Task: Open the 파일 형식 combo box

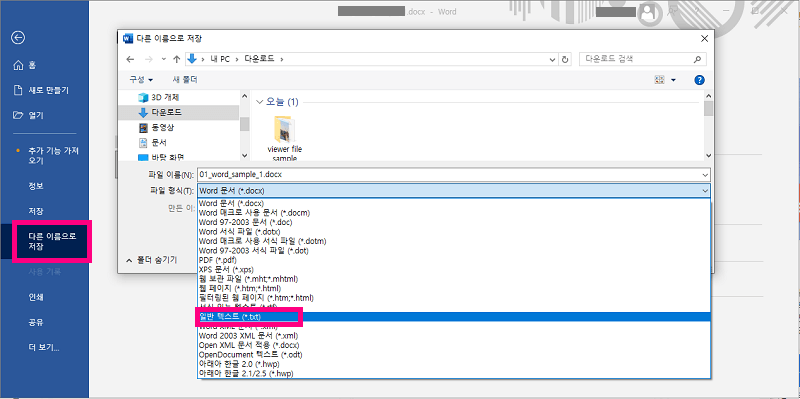Action: (454, 191)
